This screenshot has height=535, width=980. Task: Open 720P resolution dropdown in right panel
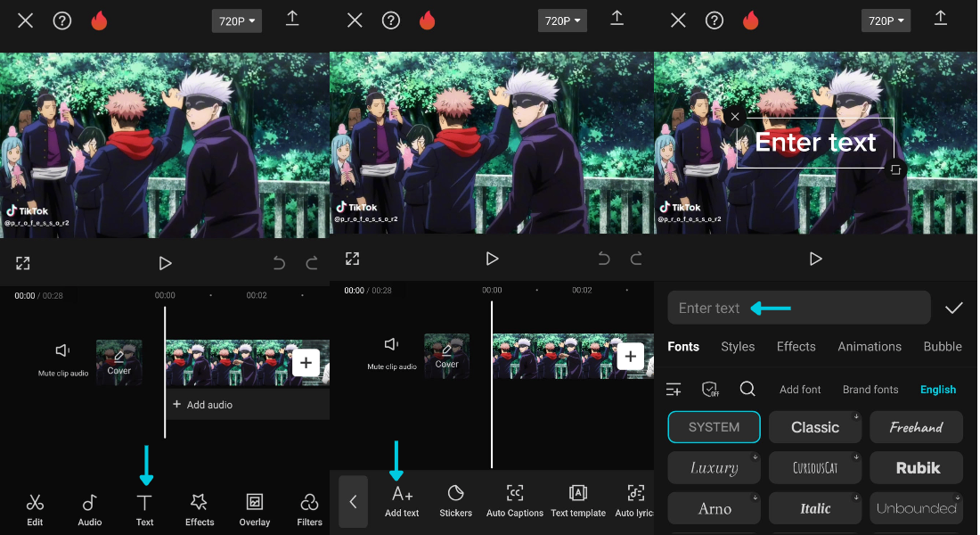pyautogui.click(x=886, y=21)
